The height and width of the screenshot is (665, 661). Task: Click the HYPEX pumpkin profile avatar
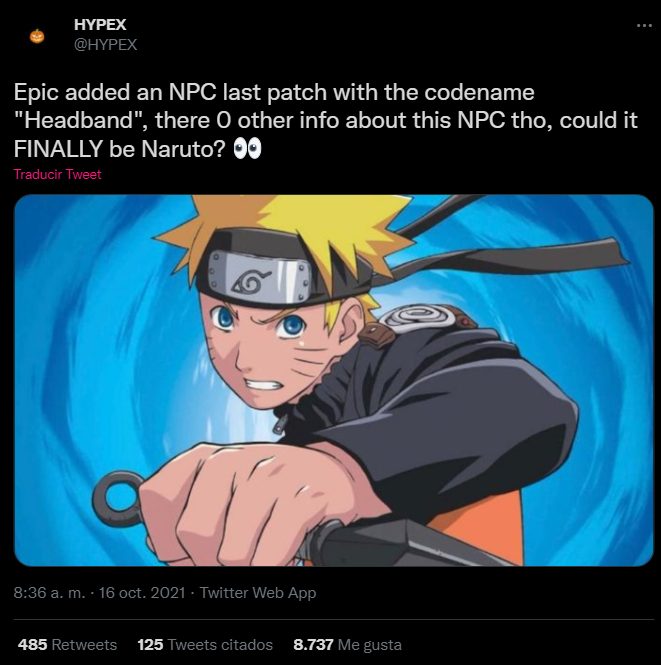(37, 35)
